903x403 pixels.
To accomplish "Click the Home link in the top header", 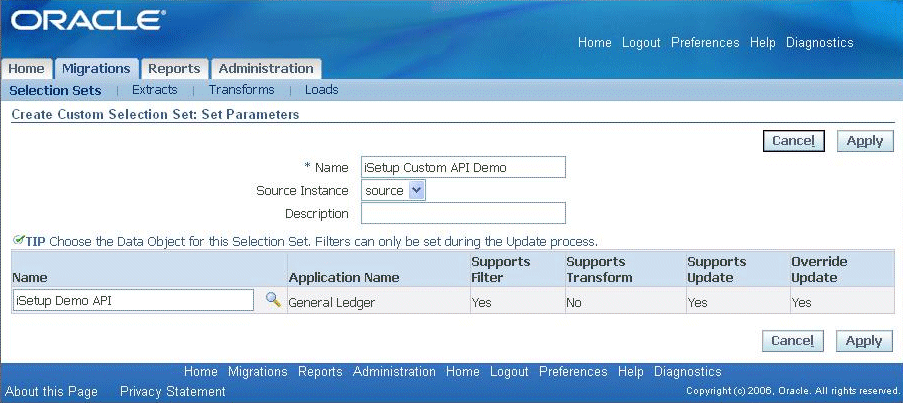I will pos(595,43).
